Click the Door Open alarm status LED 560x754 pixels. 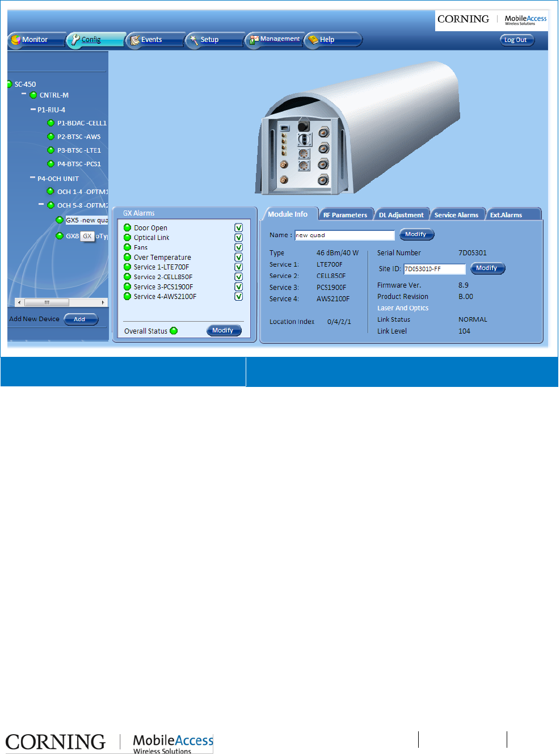point(128,228)
